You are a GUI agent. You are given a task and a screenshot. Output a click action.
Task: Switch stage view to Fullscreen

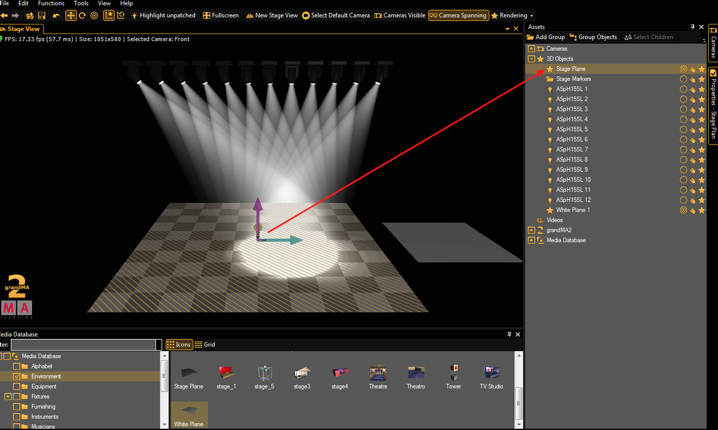coord(221,16)
